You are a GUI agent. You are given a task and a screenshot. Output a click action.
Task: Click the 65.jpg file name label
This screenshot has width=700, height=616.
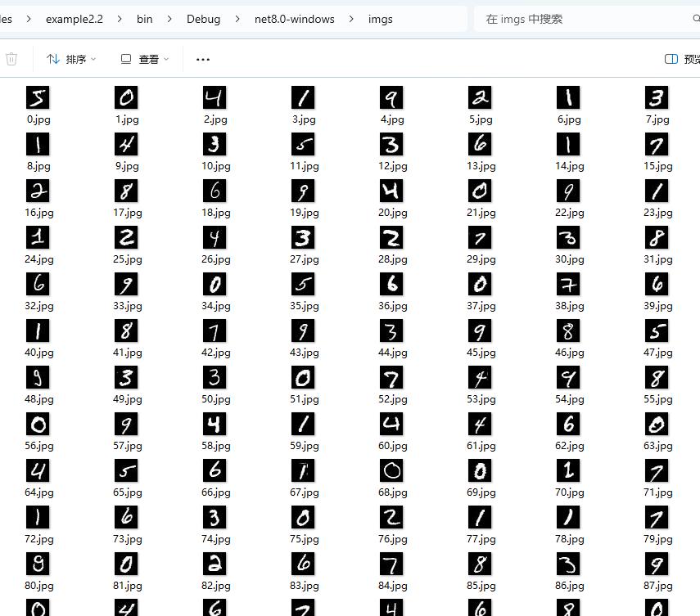point(128,492)
